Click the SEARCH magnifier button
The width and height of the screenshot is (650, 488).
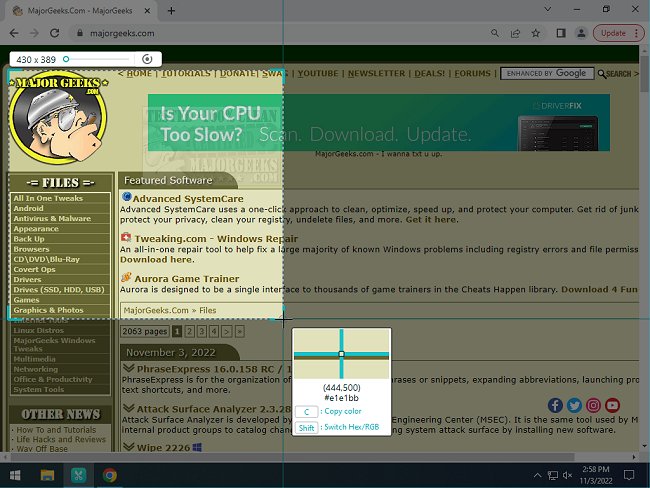615,74
